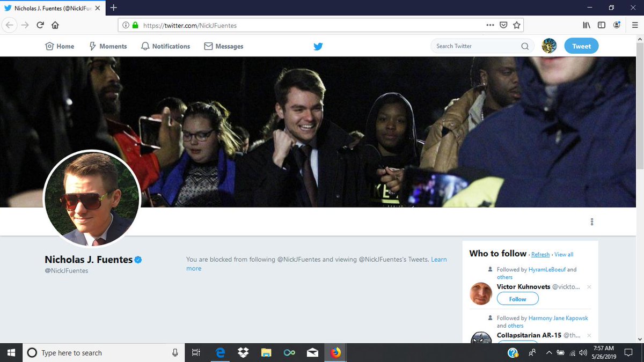The image size is (644, 362).
Task: Open Collapsitarian AR-15 profile
Action: 529,335
